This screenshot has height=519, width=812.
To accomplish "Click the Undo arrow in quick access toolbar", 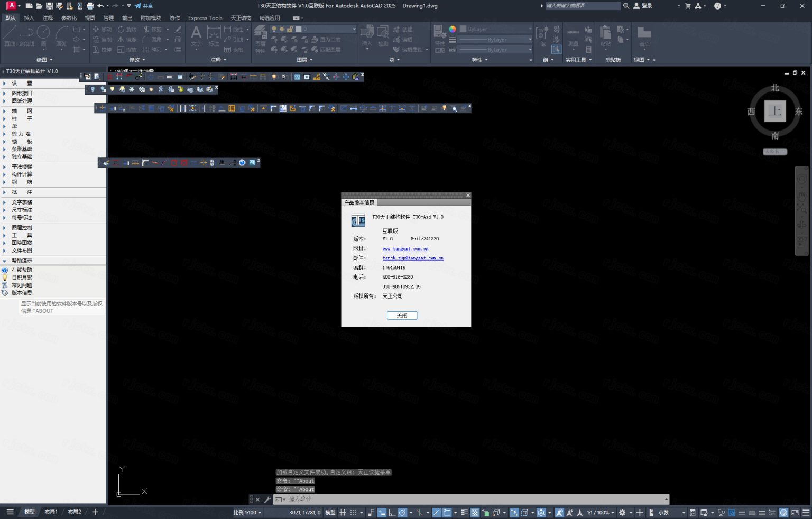I will 100,6.
